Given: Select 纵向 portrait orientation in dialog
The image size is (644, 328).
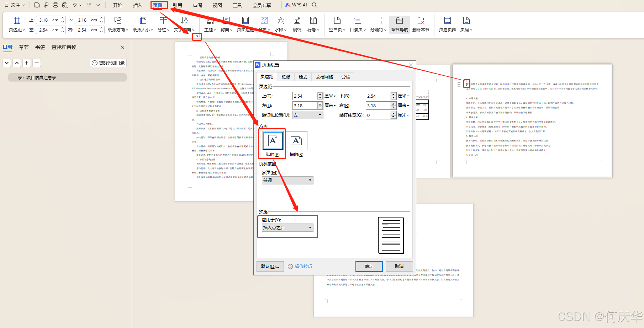Looking at the screenshot, I should click(x=273, y=141).
